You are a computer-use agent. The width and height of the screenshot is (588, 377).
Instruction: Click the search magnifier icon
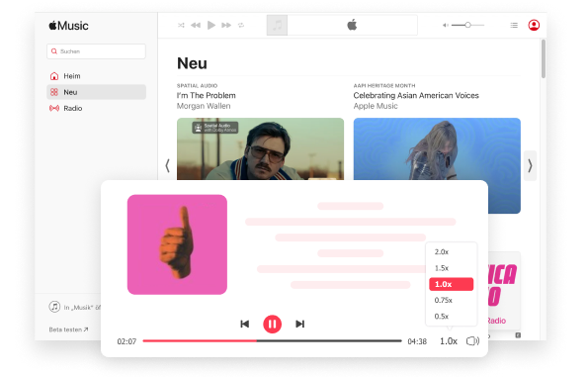54,51
